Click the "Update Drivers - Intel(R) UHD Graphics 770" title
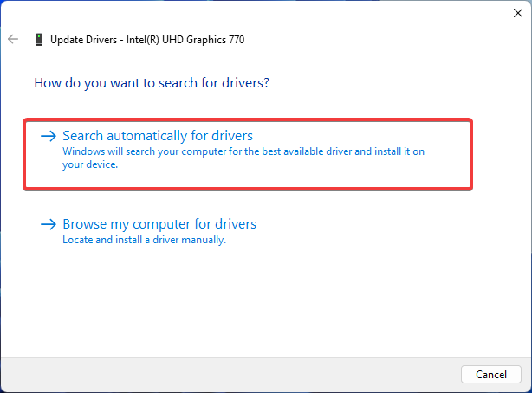 pos(147,40)
